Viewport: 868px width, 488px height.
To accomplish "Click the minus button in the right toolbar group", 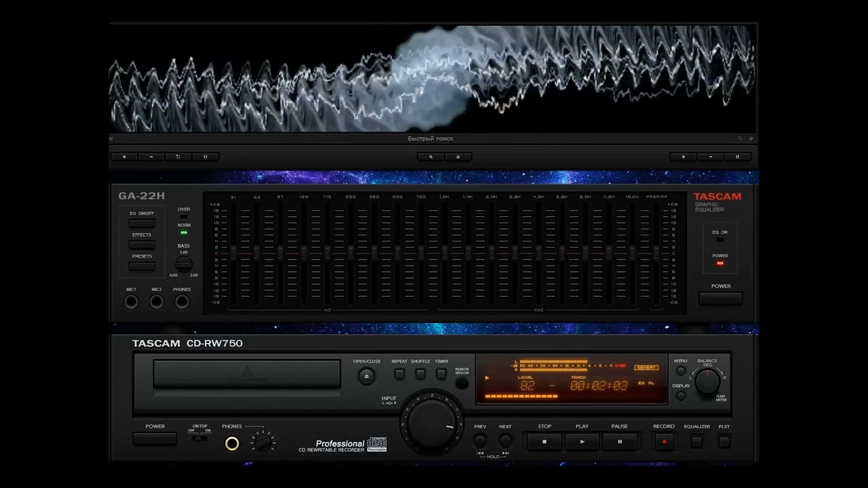I will 710,157.
